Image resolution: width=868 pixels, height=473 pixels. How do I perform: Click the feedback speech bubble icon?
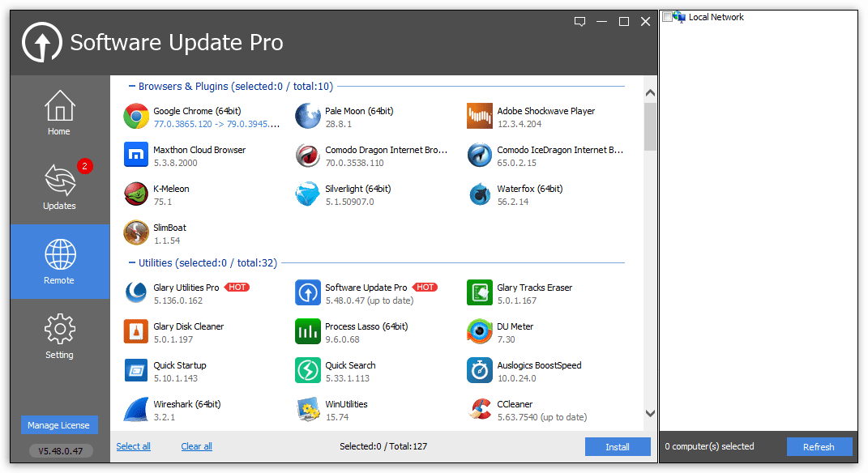[579, 22]
